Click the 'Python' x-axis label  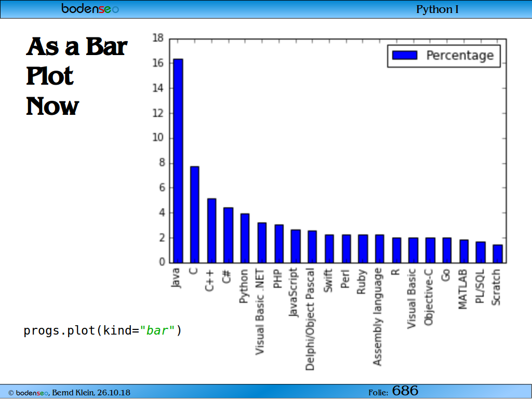coord(244,286)
